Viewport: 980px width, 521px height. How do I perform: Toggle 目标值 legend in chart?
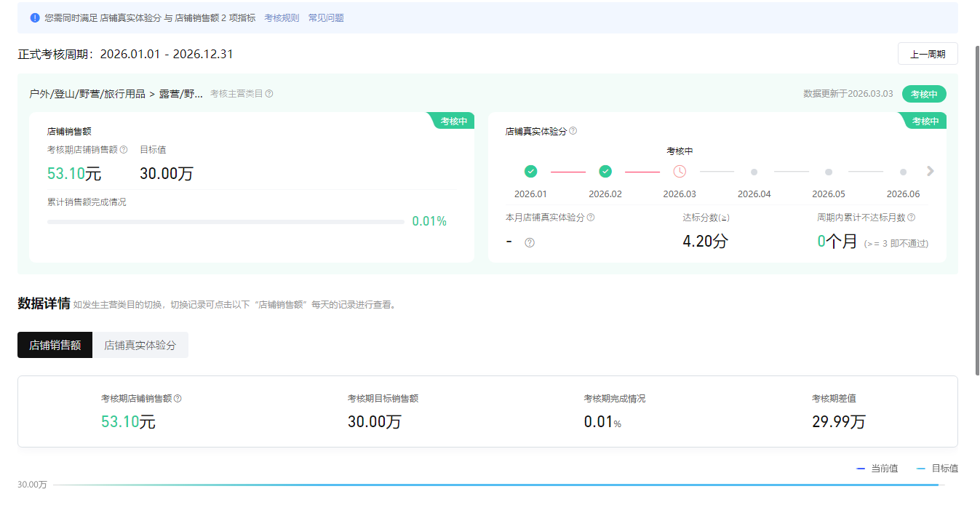pyautogui.click(x=937, y=469)
